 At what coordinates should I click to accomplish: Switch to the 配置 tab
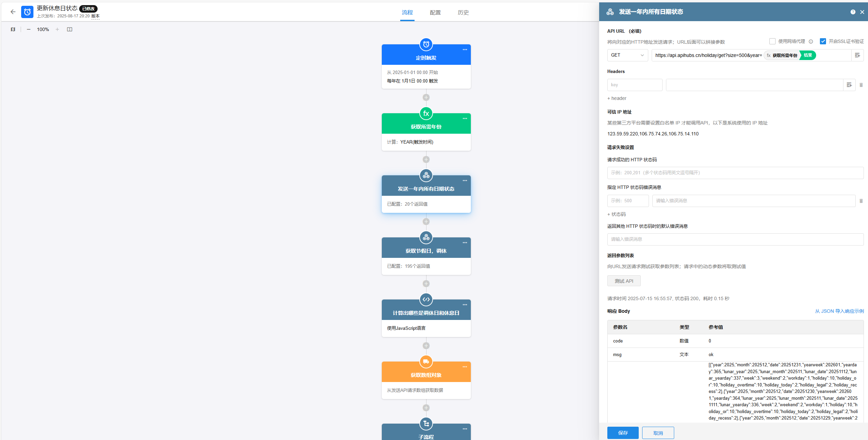pos(435,13)
